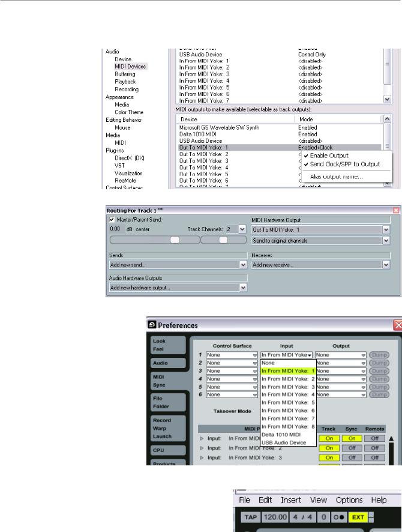Toggle the EXT sync button

[x=358, y=518]
